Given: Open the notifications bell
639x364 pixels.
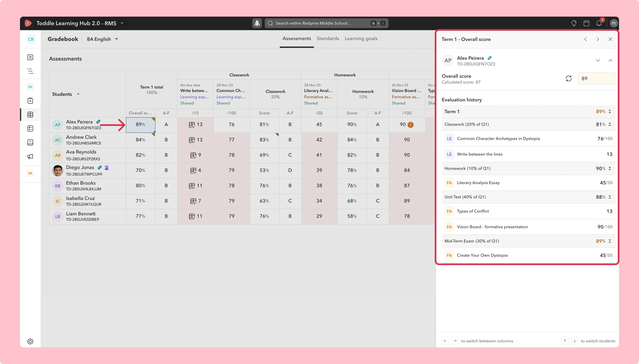Looking at the screenshot, I should tap(599, 23).
